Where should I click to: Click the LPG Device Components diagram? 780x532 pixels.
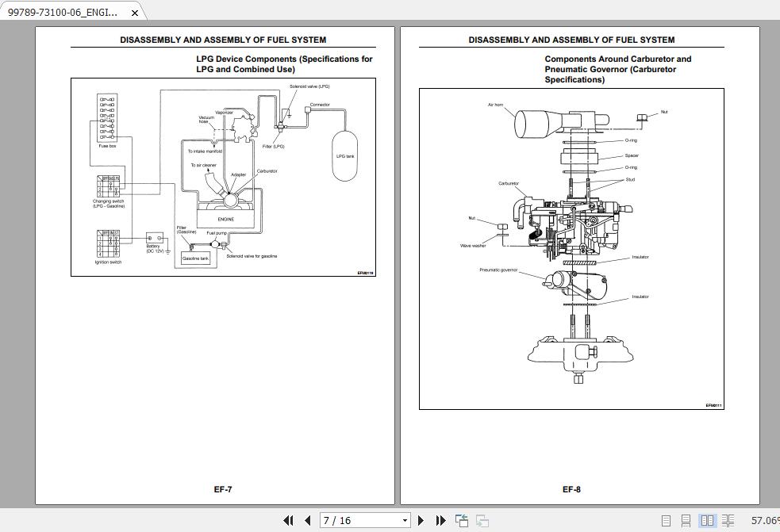point(224,178)
